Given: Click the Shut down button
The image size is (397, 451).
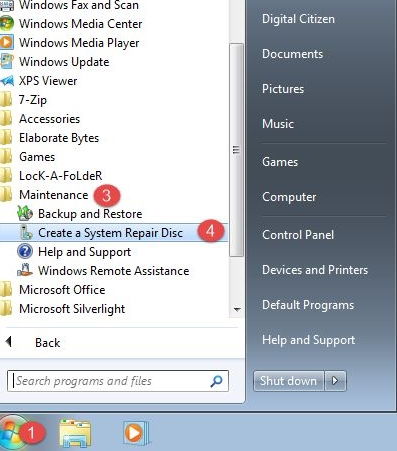Looking at the screenshot, I should [x=288, y=380].
